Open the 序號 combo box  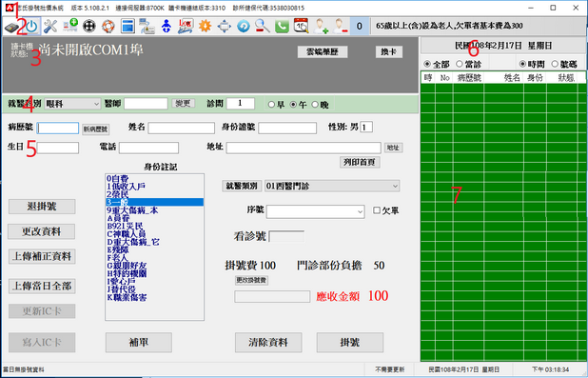click(315, 211)
